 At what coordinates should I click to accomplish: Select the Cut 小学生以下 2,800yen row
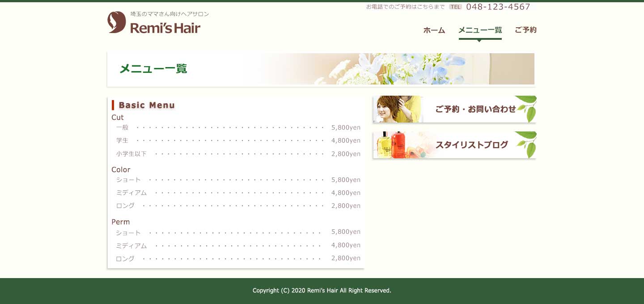point(238,154)
